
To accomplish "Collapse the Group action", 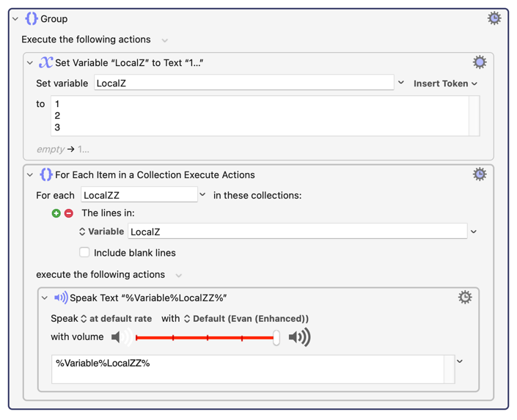I will pyautogui.click(x=15, y=19).
